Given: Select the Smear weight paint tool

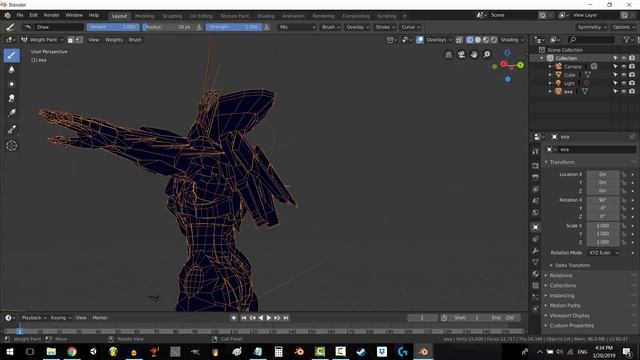Looking at the screenshot, I should (11, 98).
